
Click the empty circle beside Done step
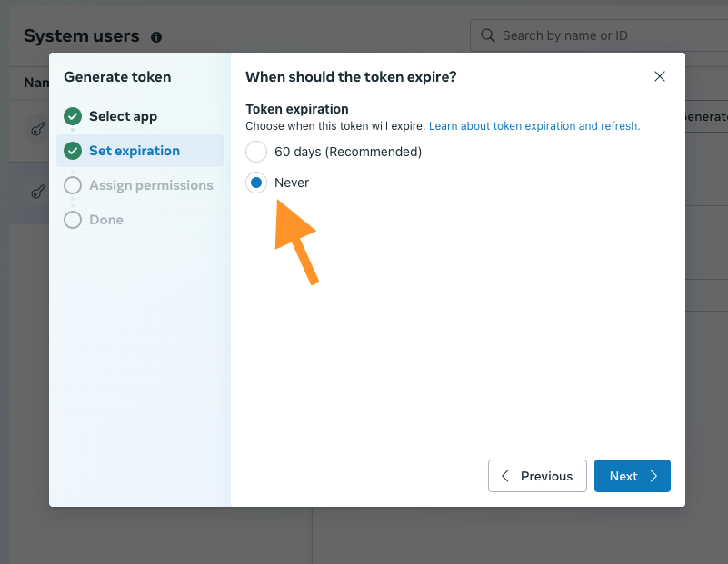click(x=73, y=220)
